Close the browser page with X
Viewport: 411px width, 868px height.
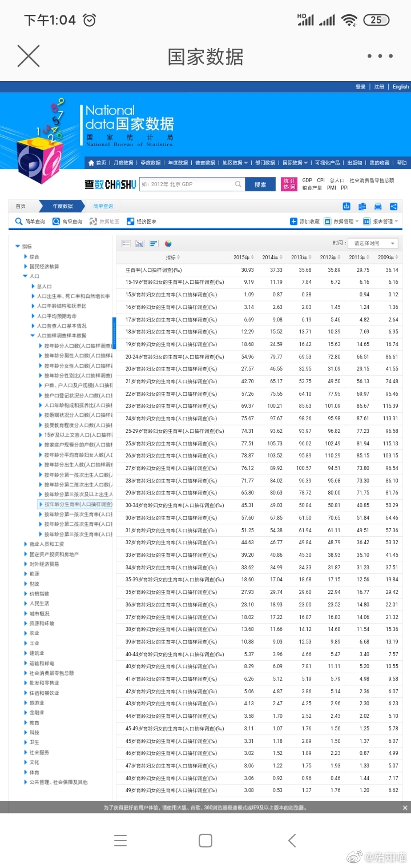[29, 56]
